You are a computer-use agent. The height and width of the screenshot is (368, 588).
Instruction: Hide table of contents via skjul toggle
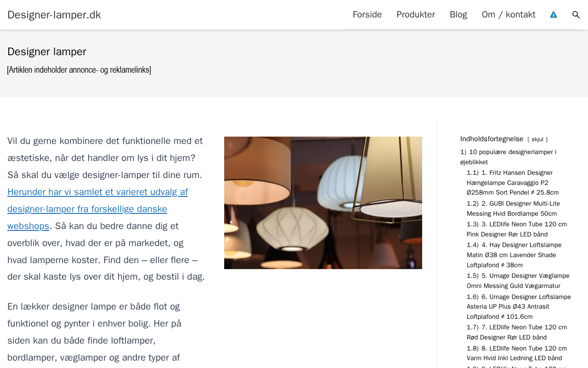tap(537, 139)
